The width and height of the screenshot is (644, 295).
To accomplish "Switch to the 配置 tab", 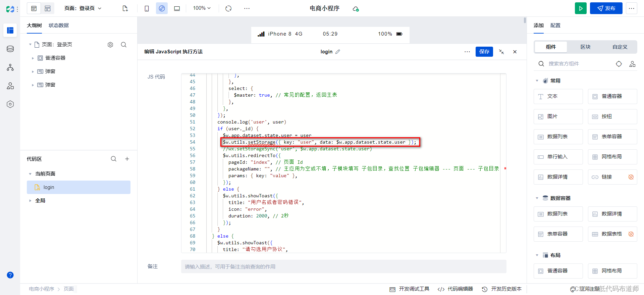I will (555, 26).
